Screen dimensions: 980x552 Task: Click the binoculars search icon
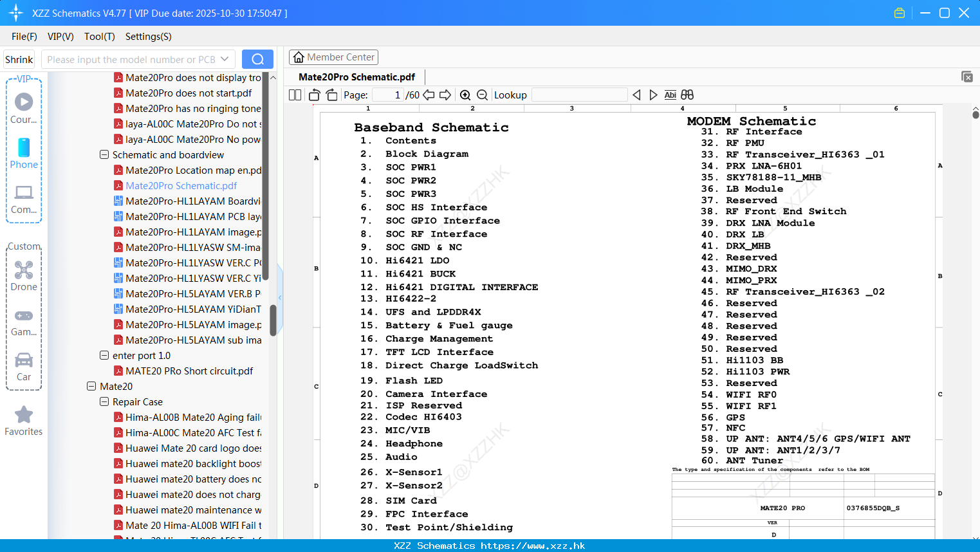click(687, 95)
